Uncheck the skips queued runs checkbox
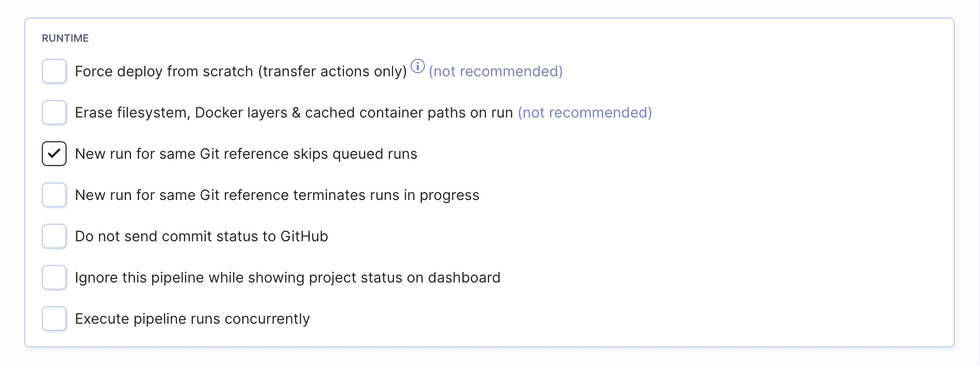The width and height of the screenshot is (980, 366). click(x=54, y=154)
